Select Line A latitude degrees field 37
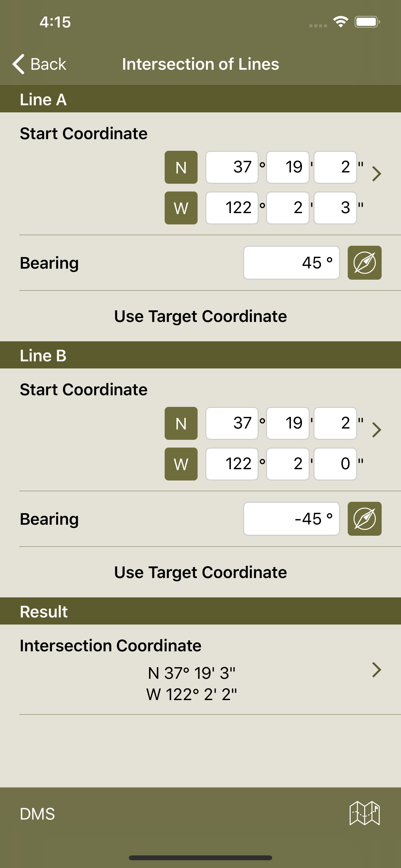This screenshot has height=868, width=401. click(x=232, y=167)
